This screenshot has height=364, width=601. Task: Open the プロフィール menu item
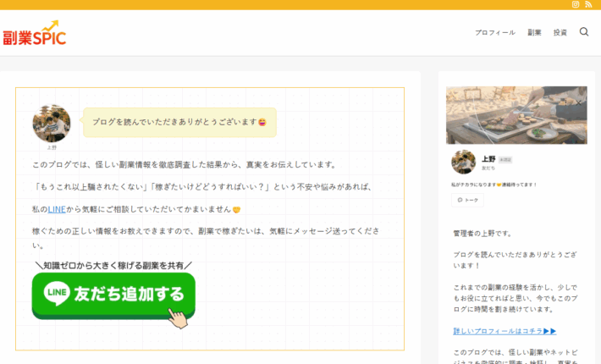tap(495, 32)
